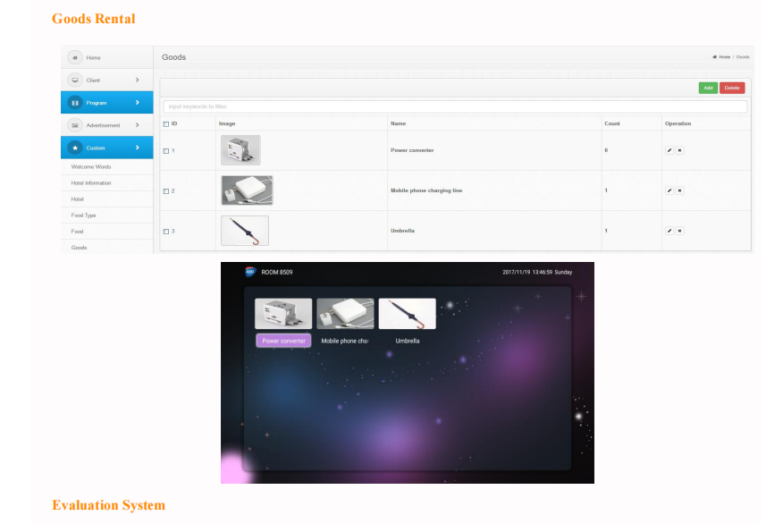Expand the Advertisement menu chevron
The image size is (783, 532).
(138, 125)
